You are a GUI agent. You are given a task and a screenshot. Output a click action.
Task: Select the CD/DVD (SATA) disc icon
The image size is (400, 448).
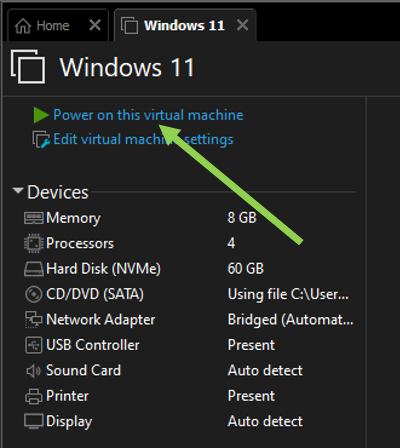pyautogui.click(x=34, y=294)
